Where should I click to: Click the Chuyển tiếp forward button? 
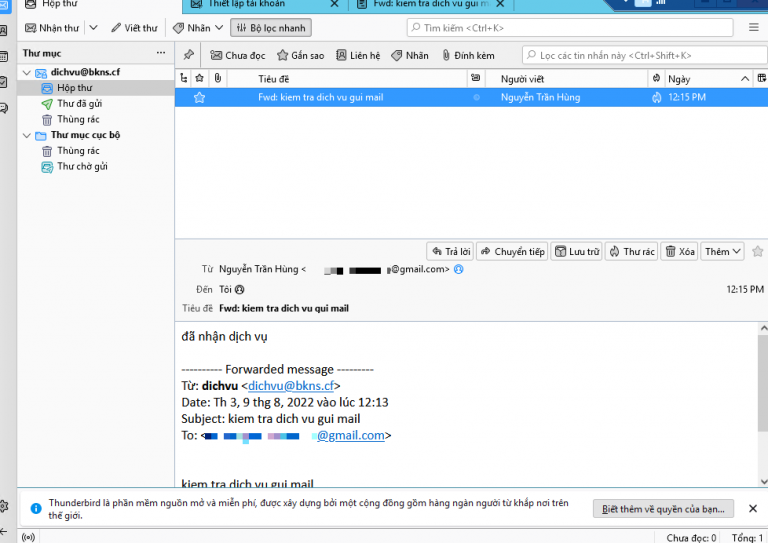click(512, 252)
